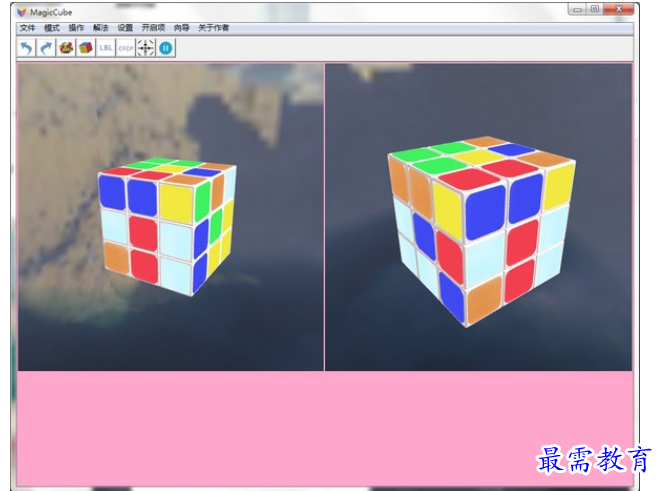Undo the last cube move
Viewport: 660px width, 491px height.
(27, 48)
